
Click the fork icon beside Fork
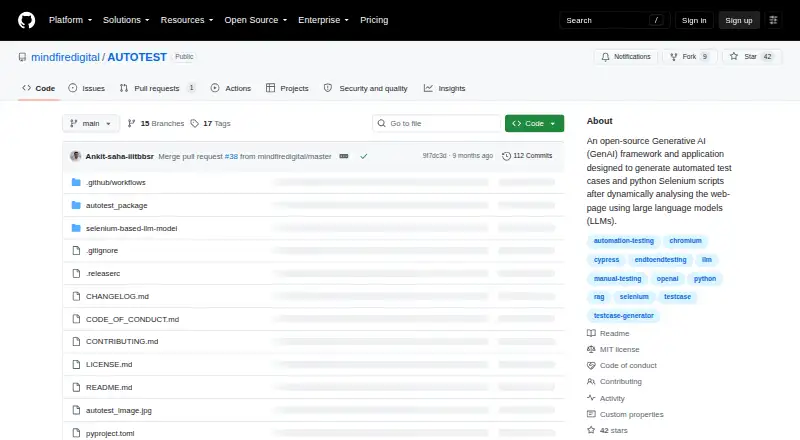(x=673, y=57)
